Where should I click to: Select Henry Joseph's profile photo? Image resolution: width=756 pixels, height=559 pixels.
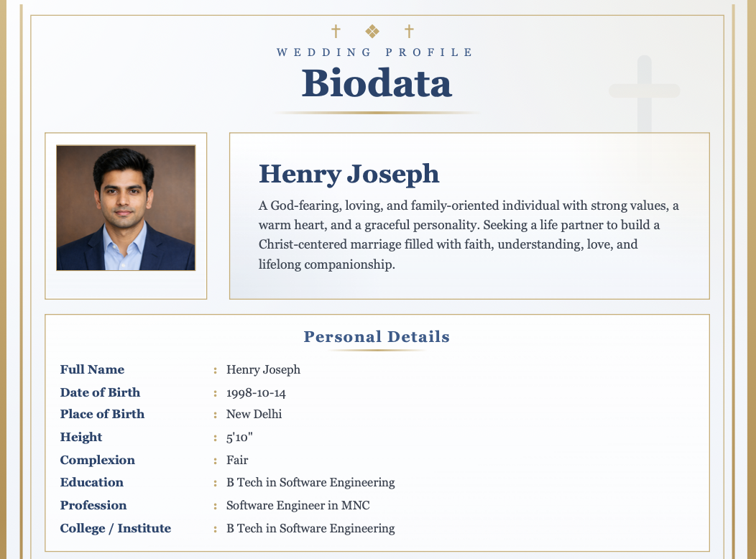tap(126, 208)
